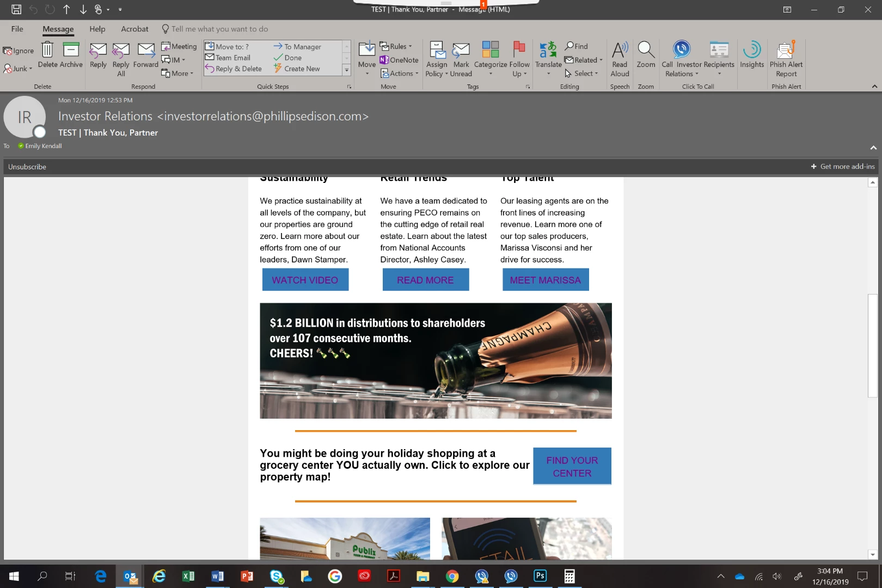The image size is (882, 588).
Task: Collapse the ribbon with the arrow
Action: coord(874,86)
